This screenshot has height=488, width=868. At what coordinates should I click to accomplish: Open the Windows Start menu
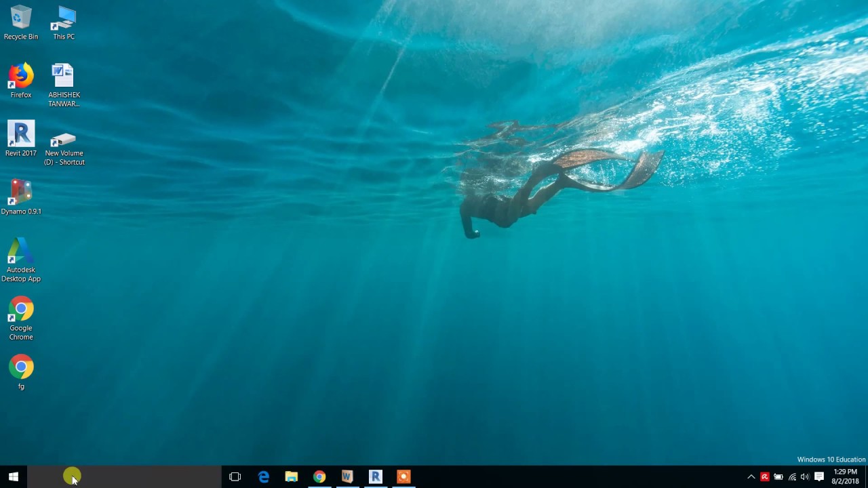pos(14,476)
